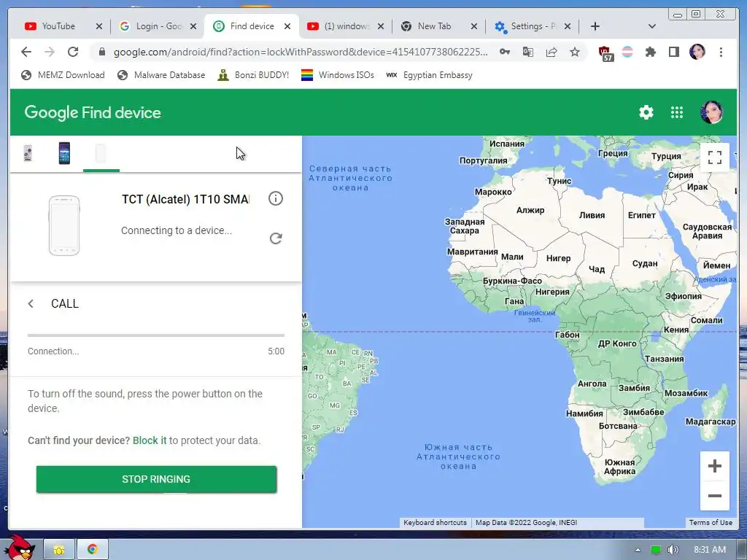Click the browser forward arrow

pyautogui.click(x=50, y=52)
